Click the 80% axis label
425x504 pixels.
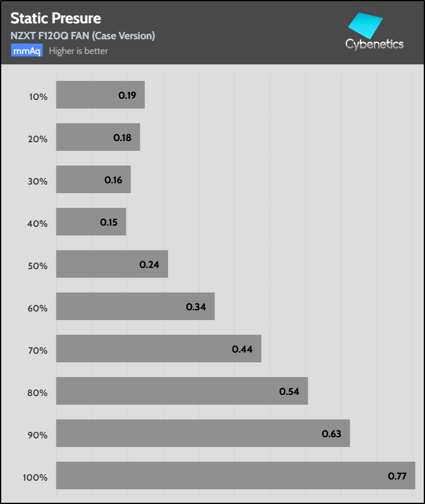pos(37,393)
